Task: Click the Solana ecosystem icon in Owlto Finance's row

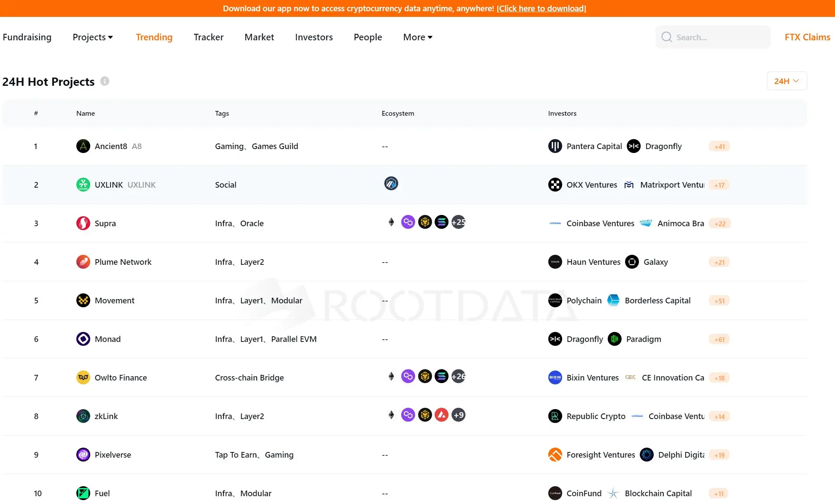Action: pyautogui.click(x=442, y=376)
